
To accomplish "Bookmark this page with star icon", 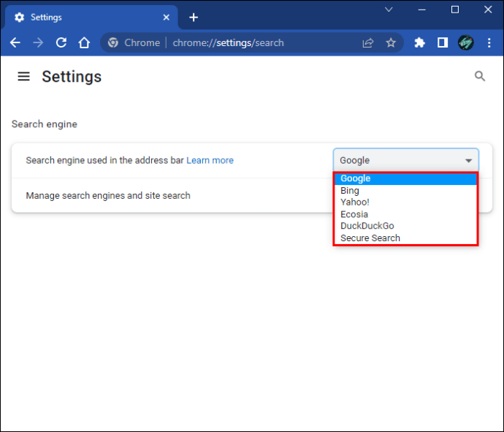I will click(391, 43).
